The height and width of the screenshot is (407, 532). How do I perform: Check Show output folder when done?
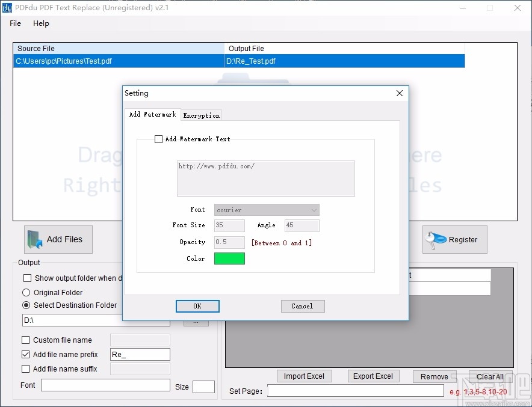pyautogui.click(x=26, y=278)
